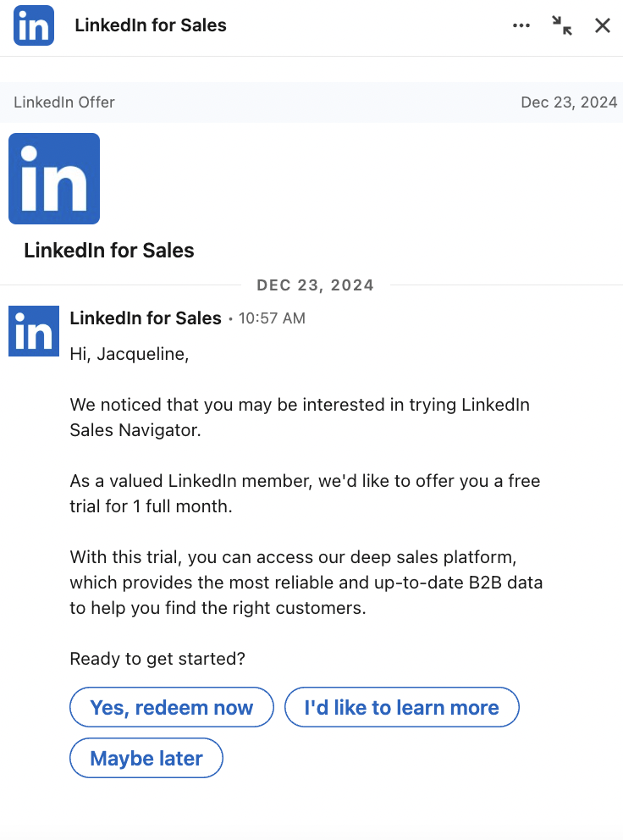Click the "Ready to get started?" text
623x840 pixels.
[157, 659]
